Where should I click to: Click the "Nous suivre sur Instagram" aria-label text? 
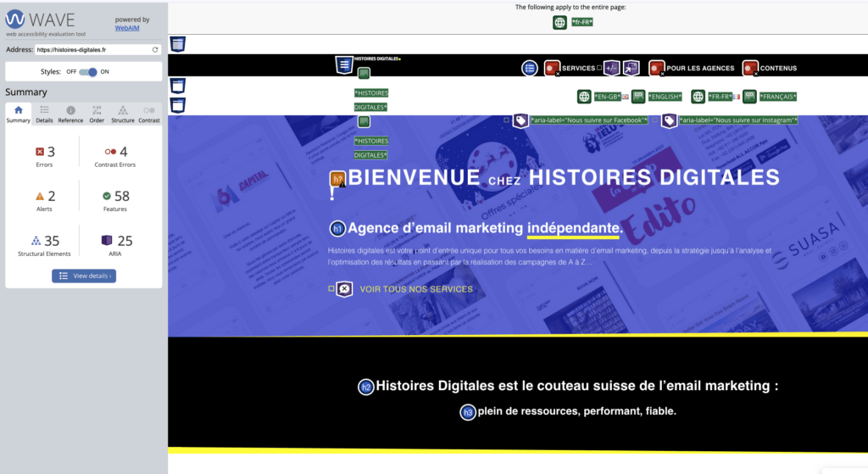pyautogui.click(x=738, y=120)
